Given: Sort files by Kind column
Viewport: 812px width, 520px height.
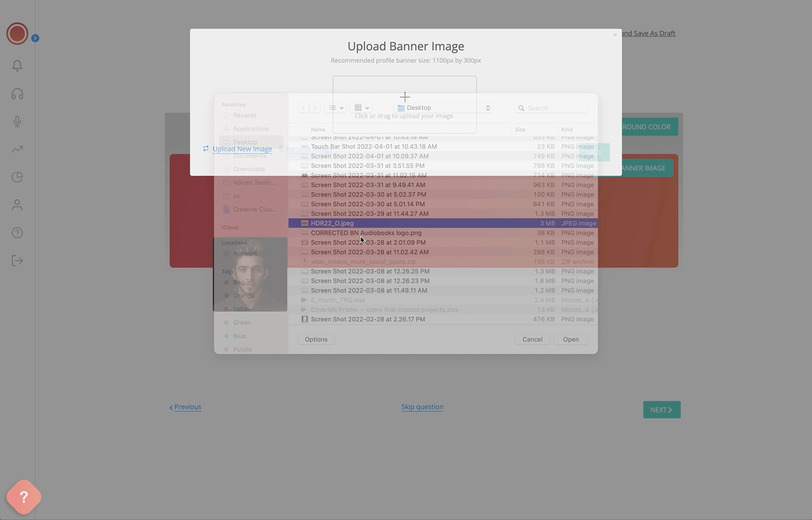Looking at the screenshot, I should pyautogui.click(x=567, y=130).
